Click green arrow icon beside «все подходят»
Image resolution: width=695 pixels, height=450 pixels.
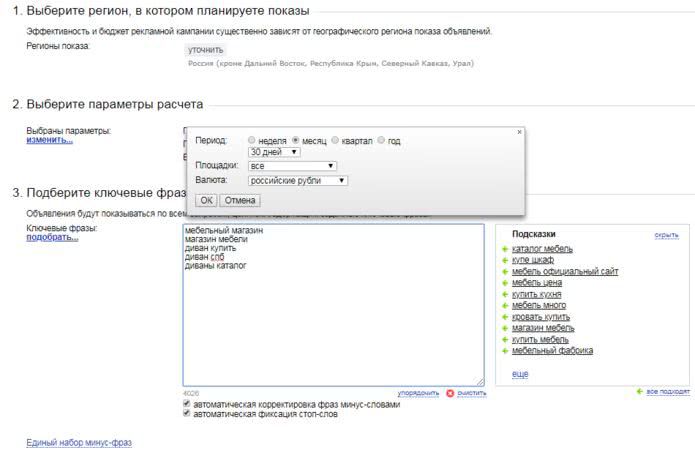639,392
